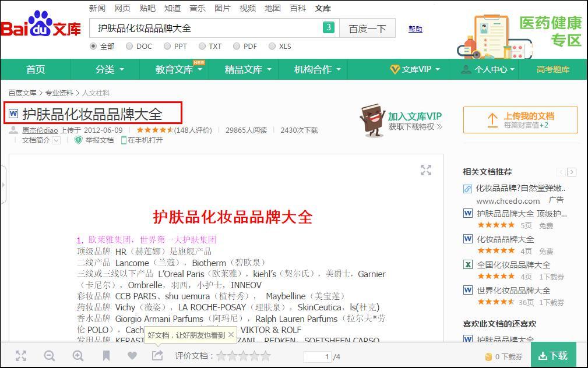The width and height of the screenshot is (588, 368).
Task: Click the upload arrow icon
Action: (x=492, y=121)
